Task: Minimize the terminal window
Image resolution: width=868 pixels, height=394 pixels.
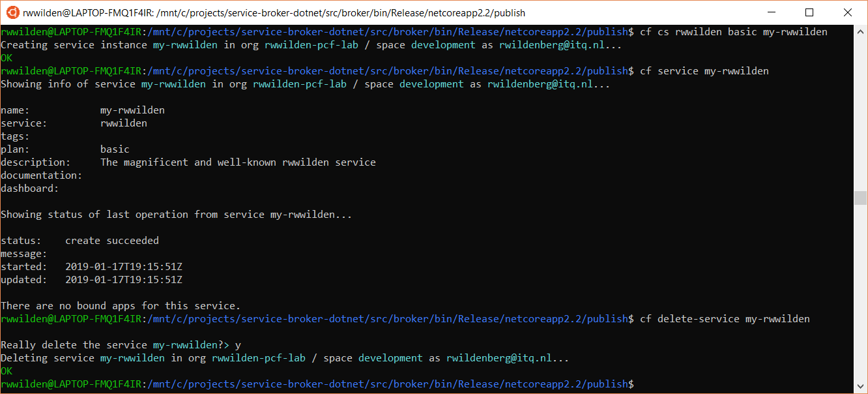Action: [x=772, y=12]
